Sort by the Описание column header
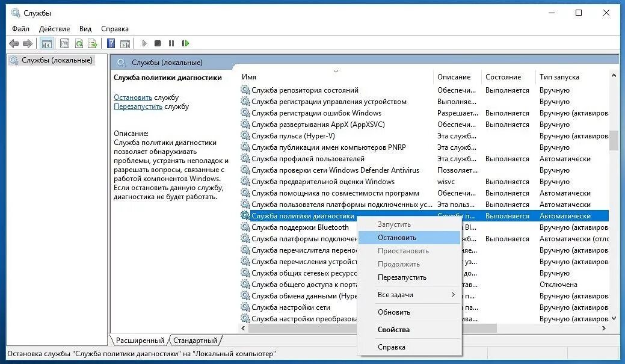The height and width of the screenshot is (364, 625). coord(457,77)
